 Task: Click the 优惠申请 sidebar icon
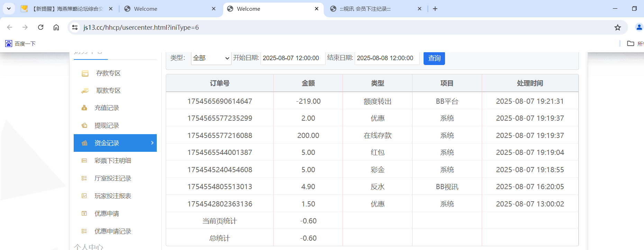click(x=84, y=214)
